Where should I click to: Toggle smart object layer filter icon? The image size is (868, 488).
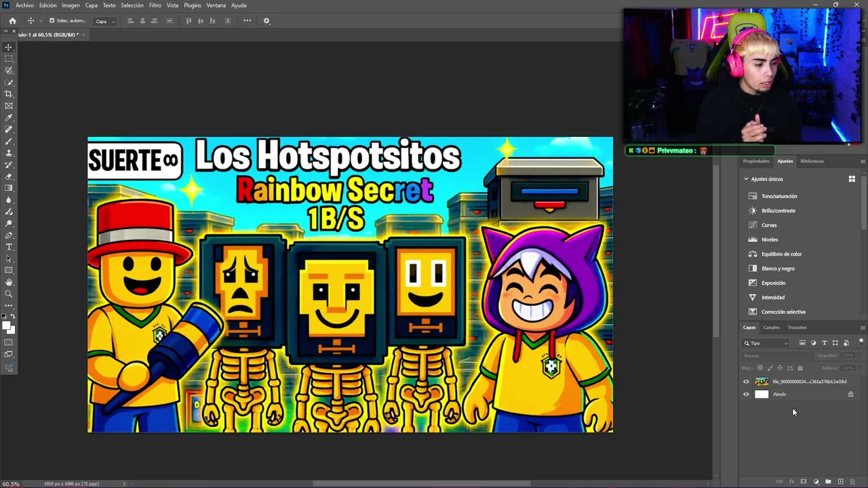click(846, 343)
